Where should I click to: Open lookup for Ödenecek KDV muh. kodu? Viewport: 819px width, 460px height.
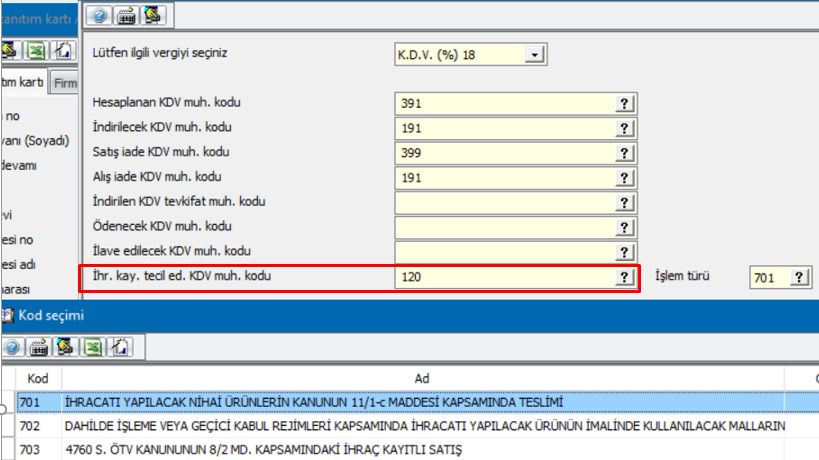625,227
